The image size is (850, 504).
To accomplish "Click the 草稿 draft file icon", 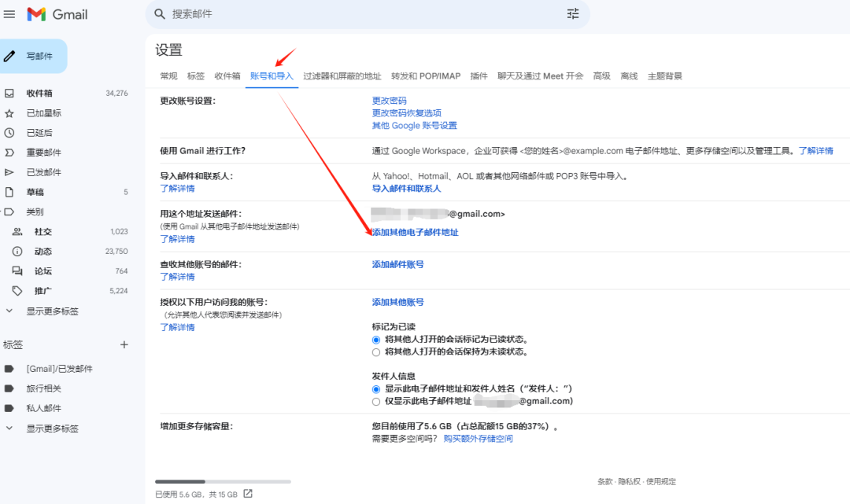I will coord(9,192).
